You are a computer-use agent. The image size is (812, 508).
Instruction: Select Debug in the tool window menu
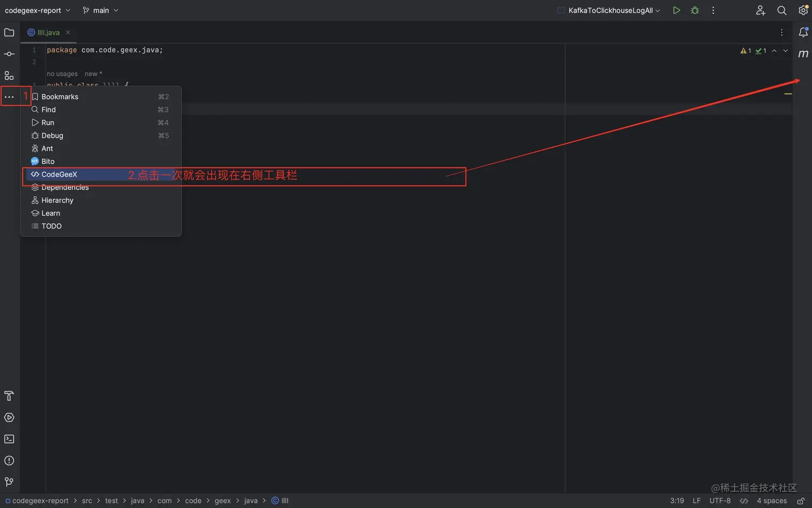click(101, 135)
